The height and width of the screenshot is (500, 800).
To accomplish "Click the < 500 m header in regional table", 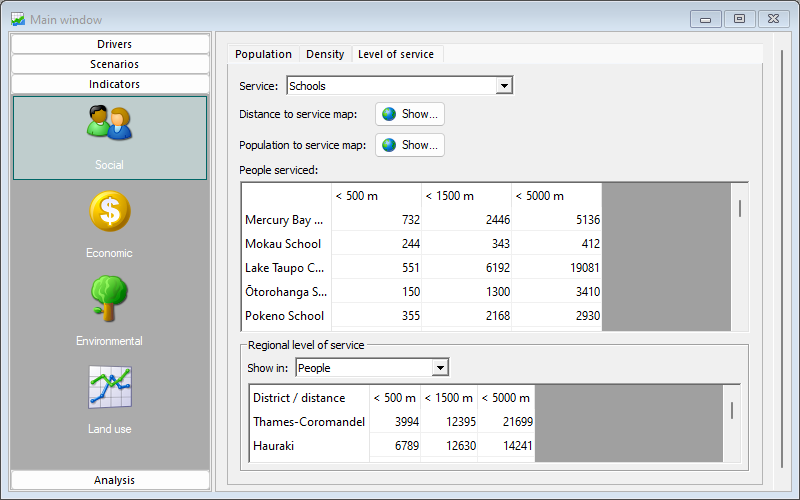I will pyautogui.click(x=395, y=398).
